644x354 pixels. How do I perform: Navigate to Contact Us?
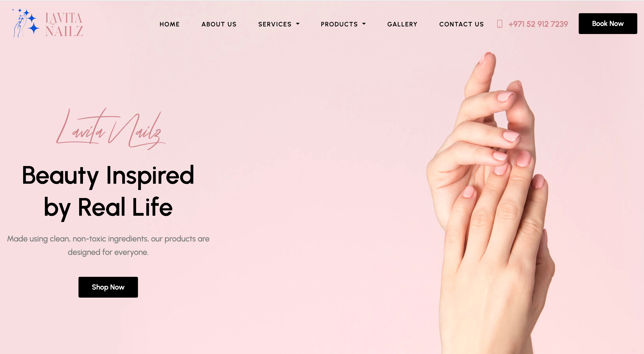pos(462,24)
